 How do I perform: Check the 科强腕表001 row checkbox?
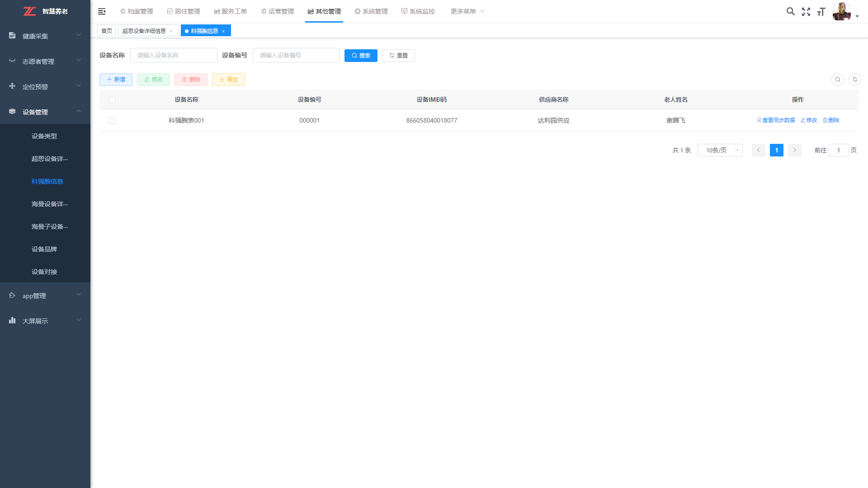pos(112,121)
